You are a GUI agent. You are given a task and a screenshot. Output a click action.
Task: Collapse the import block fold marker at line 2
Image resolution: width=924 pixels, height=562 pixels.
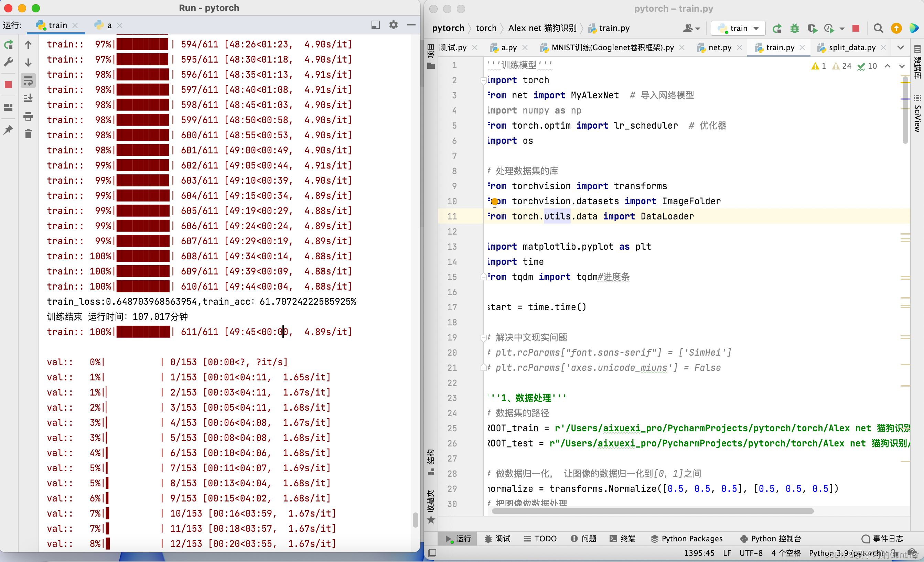tap(483, 80)
